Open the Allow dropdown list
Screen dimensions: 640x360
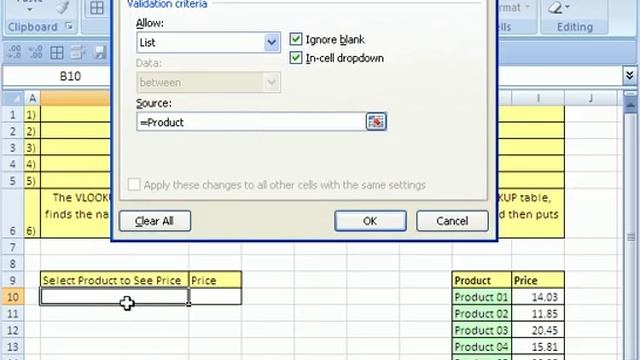pos(271,42)
